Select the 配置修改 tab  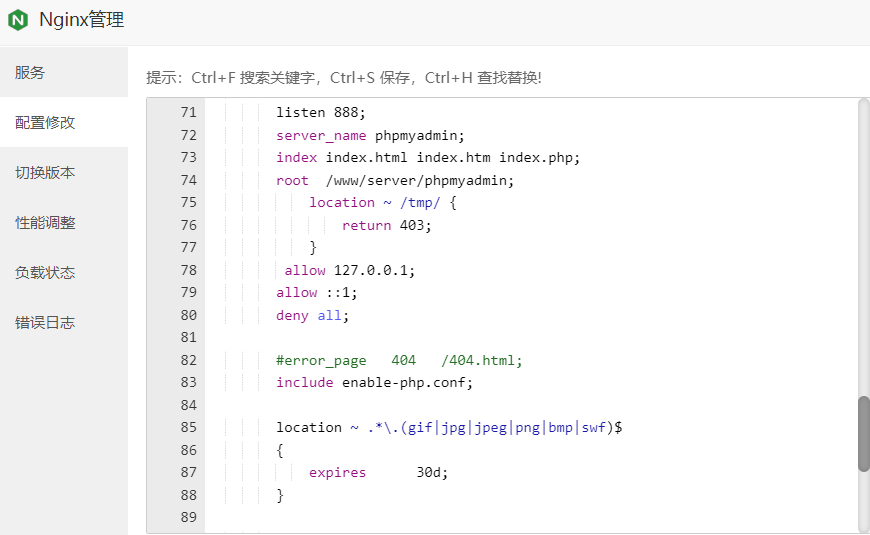point(64,122)
